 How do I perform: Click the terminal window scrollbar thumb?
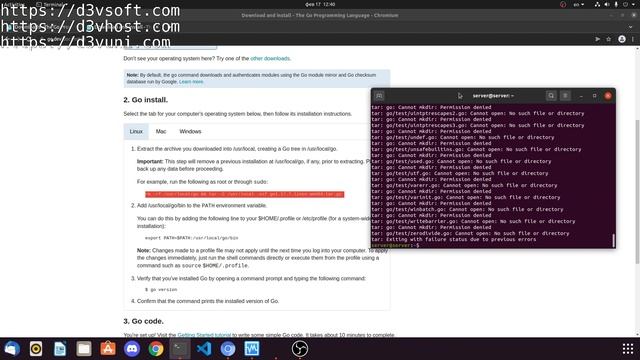coord(613,240)
